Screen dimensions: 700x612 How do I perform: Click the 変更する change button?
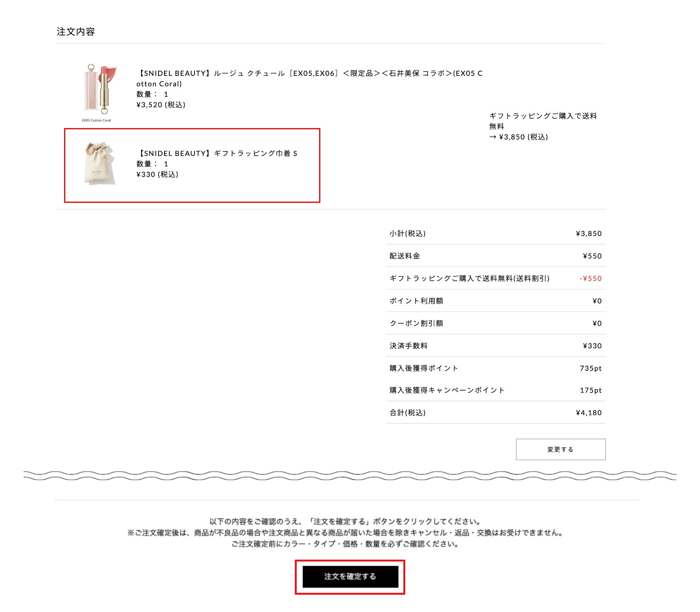[x=560, y=449]
